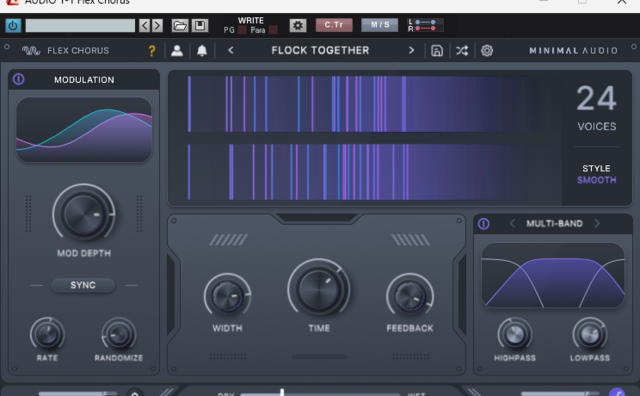Switch to next filter mode chevron
This screenshot has height=396, width=640.
pyautogui.click(x=597, y=223)
